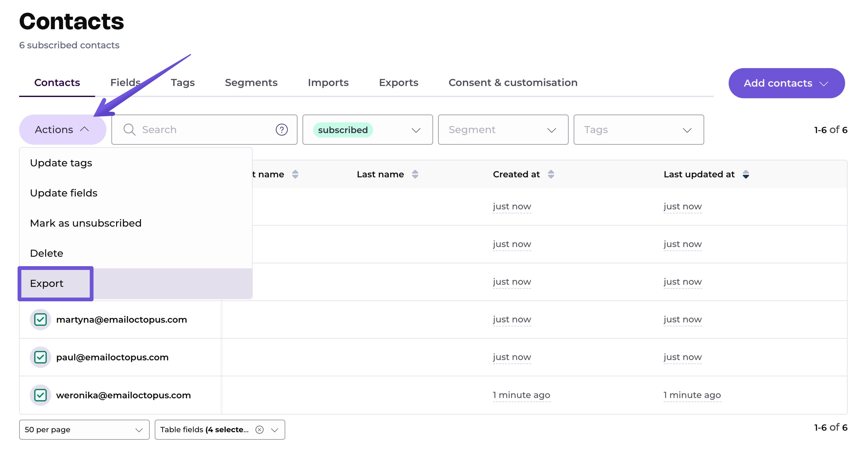
Task: Sort by the Last name column arrows
Action: click(x=415, y=174)
